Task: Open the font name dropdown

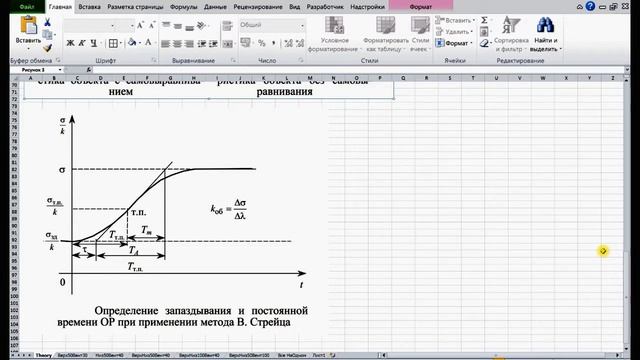Action: (112, 26)
